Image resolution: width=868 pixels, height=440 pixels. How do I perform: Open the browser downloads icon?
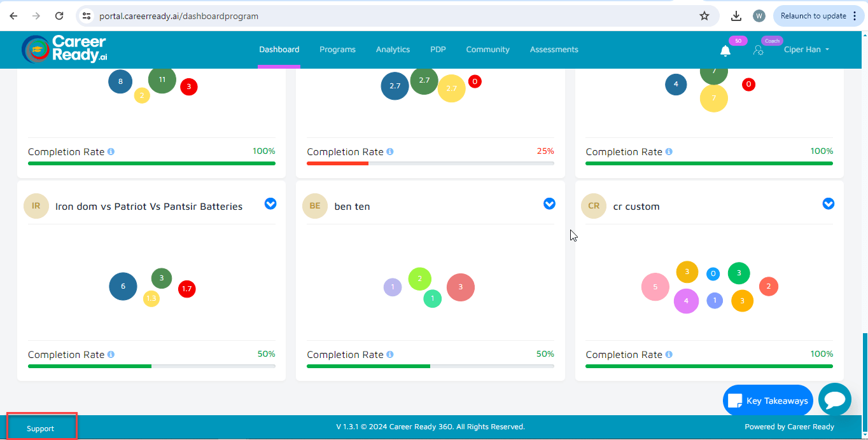[736, 16]
